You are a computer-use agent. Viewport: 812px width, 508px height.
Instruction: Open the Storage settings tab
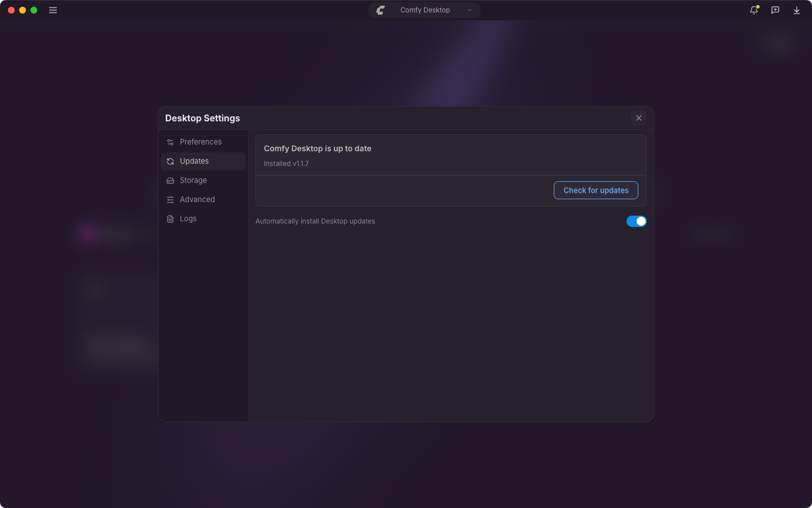[203, 180]
